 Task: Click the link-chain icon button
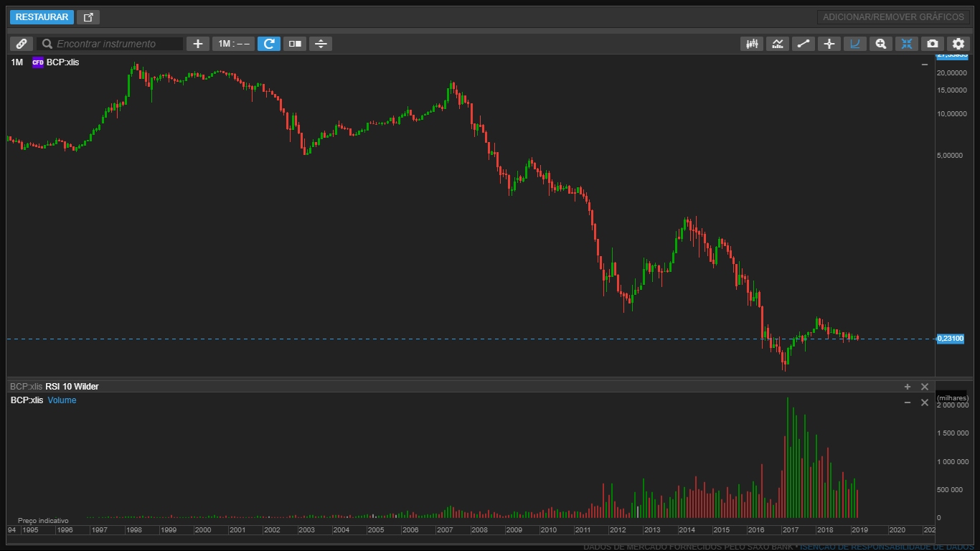22,44
